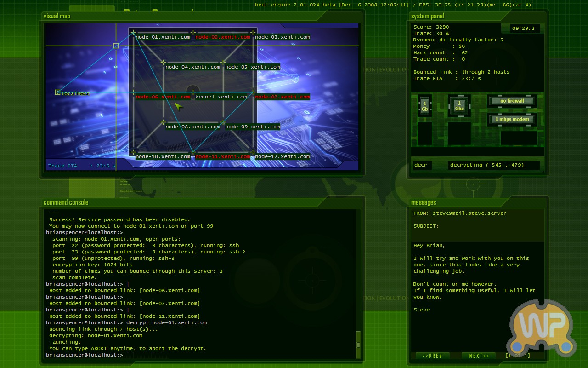Click the visual map panel title

(x=57, y=16)
